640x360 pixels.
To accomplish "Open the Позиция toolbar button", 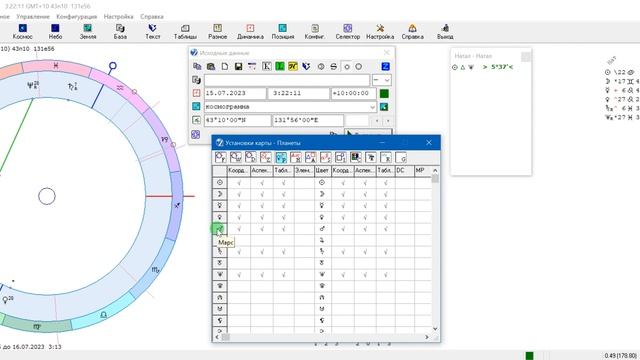I will tap(282, 31).
